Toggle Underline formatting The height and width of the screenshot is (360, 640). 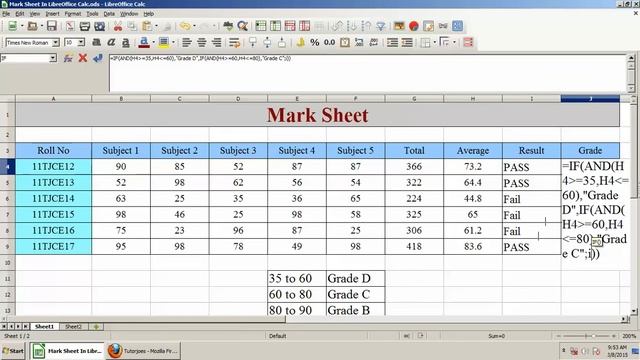[126, 42]
